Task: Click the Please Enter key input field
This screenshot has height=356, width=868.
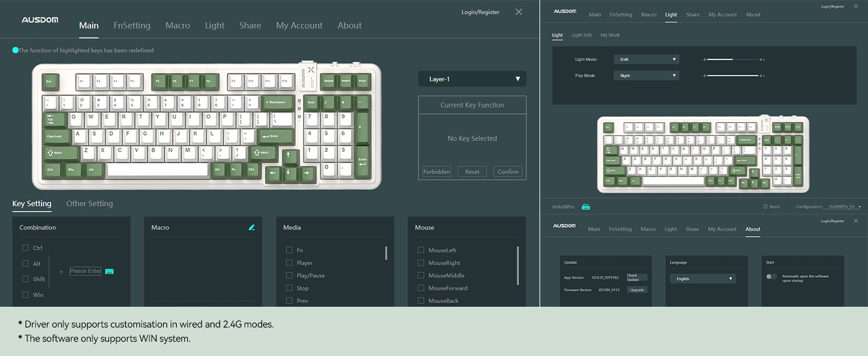Action: pos(85,271)
